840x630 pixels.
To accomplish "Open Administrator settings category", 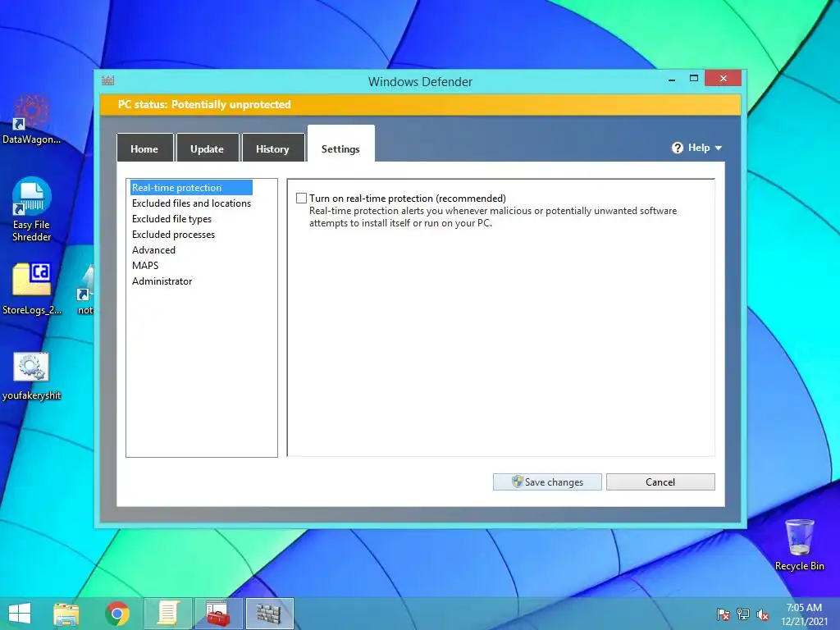I will (162, 281).
